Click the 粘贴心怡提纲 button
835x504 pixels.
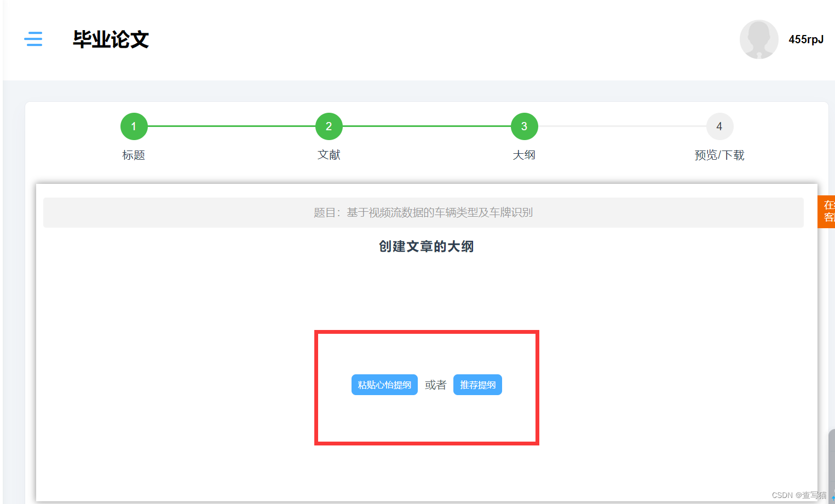coord(384,385)
